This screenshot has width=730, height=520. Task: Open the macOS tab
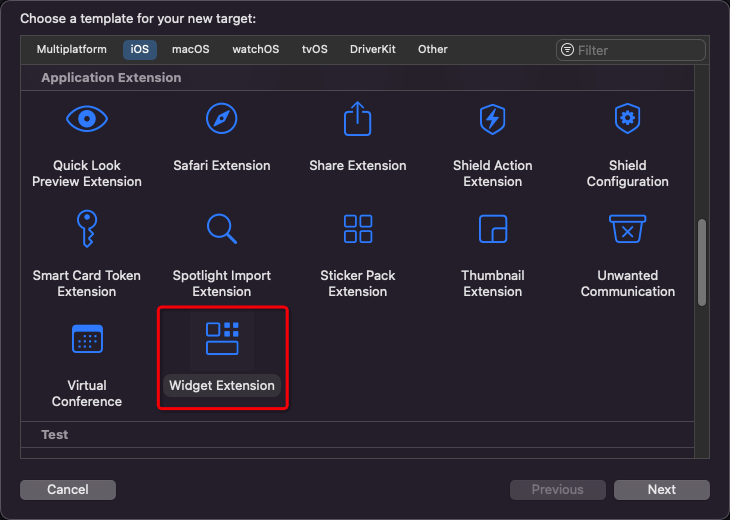[190, 49]
